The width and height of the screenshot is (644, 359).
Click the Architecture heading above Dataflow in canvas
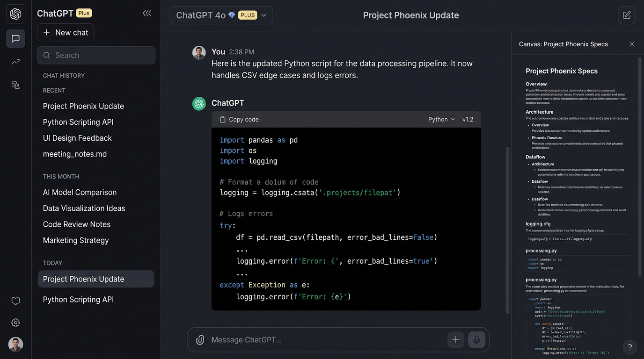(x=540, y=112)
